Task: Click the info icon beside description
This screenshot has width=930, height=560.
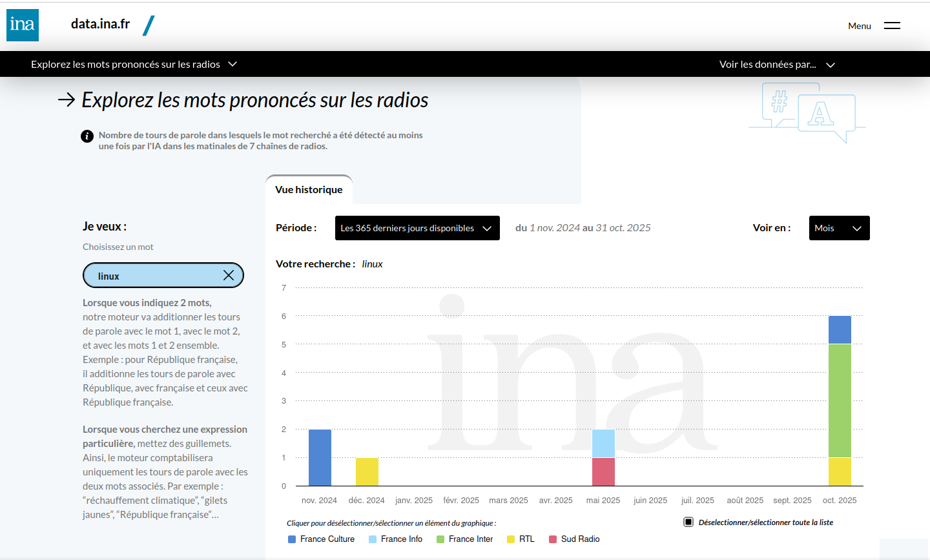Action: click(87, 136)
